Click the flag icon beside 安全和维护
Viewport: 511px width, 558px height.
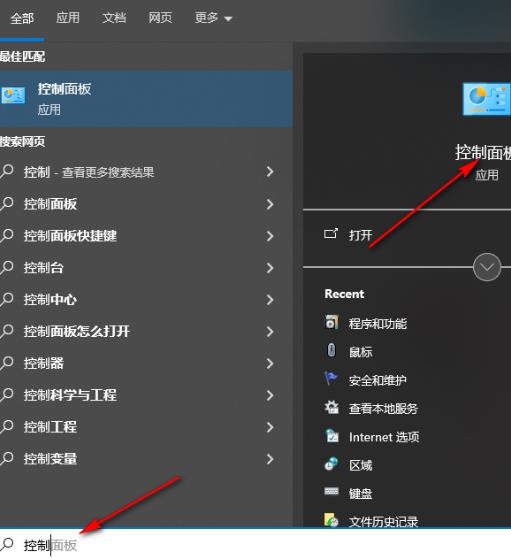coord(331,378)
